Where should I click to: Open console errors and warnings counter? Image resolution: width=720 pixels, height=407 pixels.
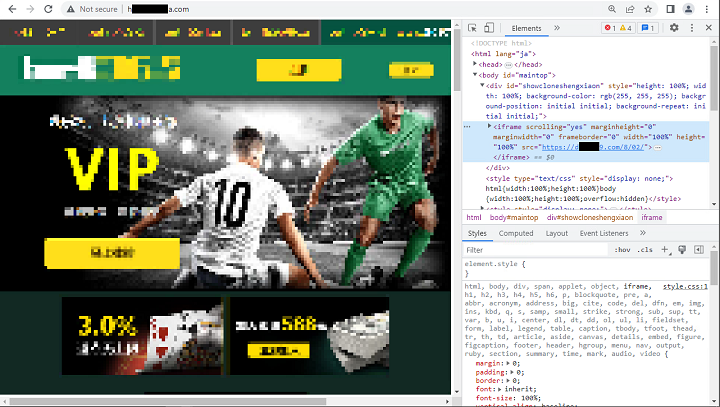pyautogui.click(x=618, y=28)
